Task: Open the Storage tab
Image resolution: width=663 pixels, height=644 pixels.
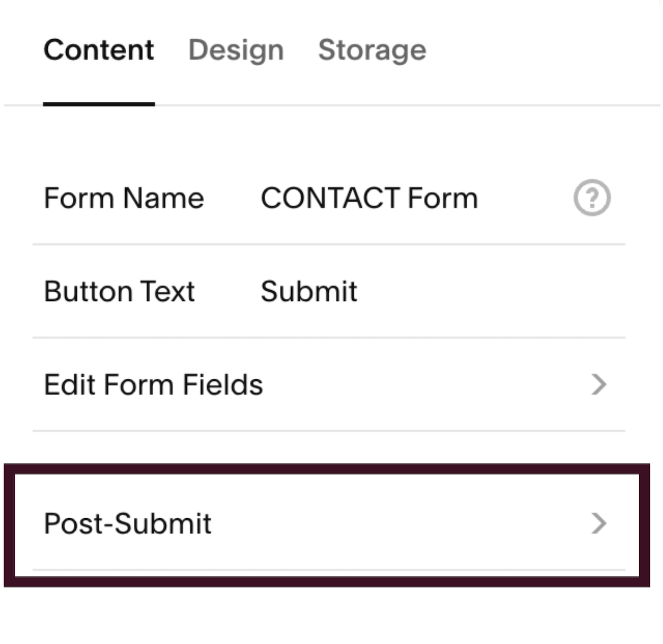Action: point(372,50)
